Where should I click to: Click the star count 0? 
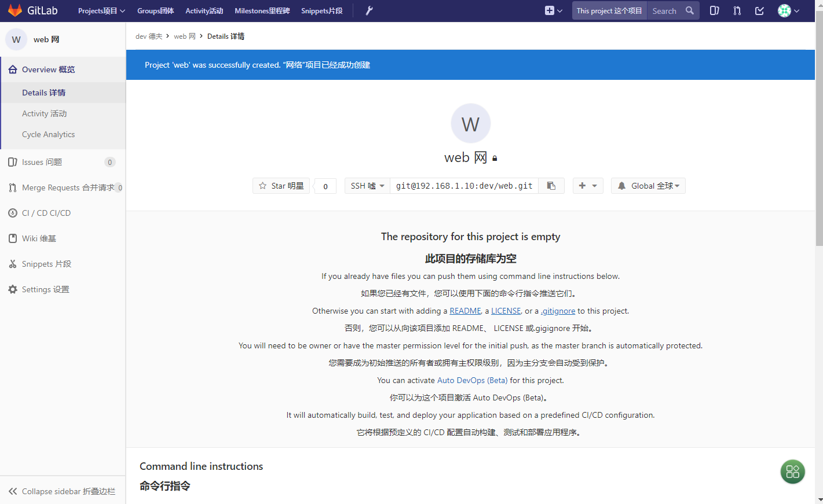pyautogui.click(x=325, y=186)
